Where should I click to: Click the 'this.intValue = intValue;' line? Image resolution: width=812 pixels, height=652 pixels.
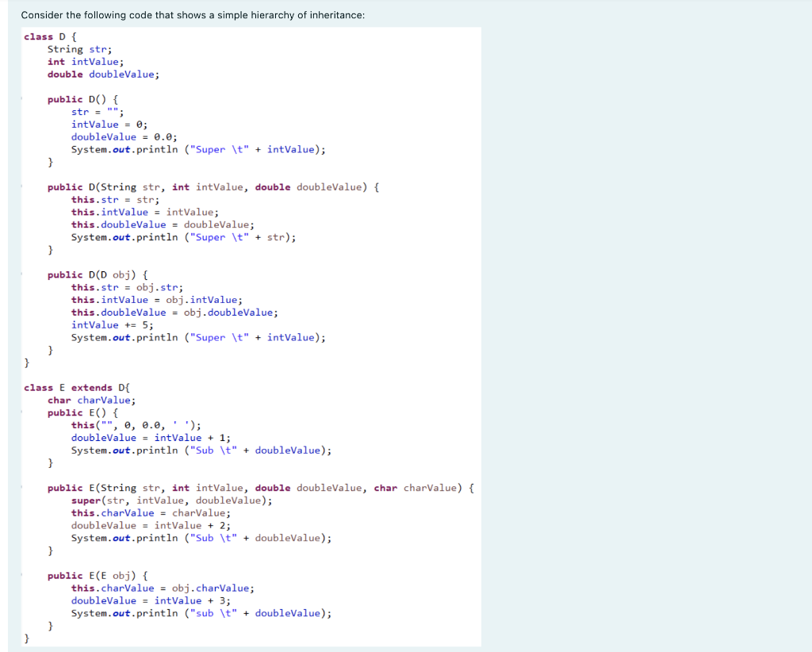[145, 212]
